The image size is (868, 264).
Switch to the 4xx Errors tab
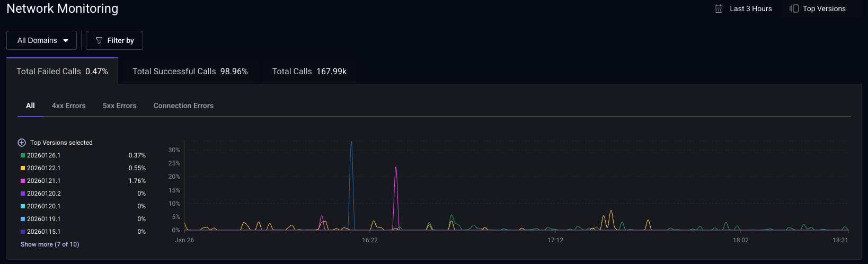(68, 105)
